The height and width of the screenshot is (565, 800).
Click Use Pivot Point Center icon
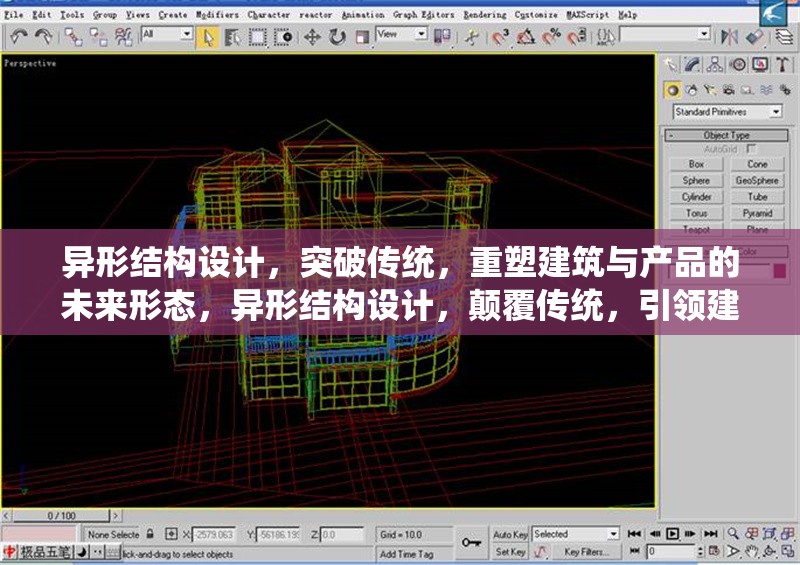point(442,37)
